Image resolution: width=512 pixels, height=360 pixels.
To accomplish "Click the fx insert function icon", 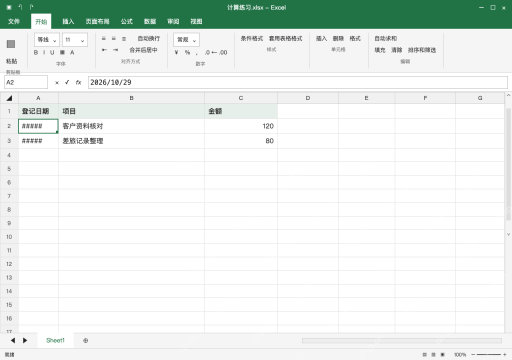I will [78, 82].
